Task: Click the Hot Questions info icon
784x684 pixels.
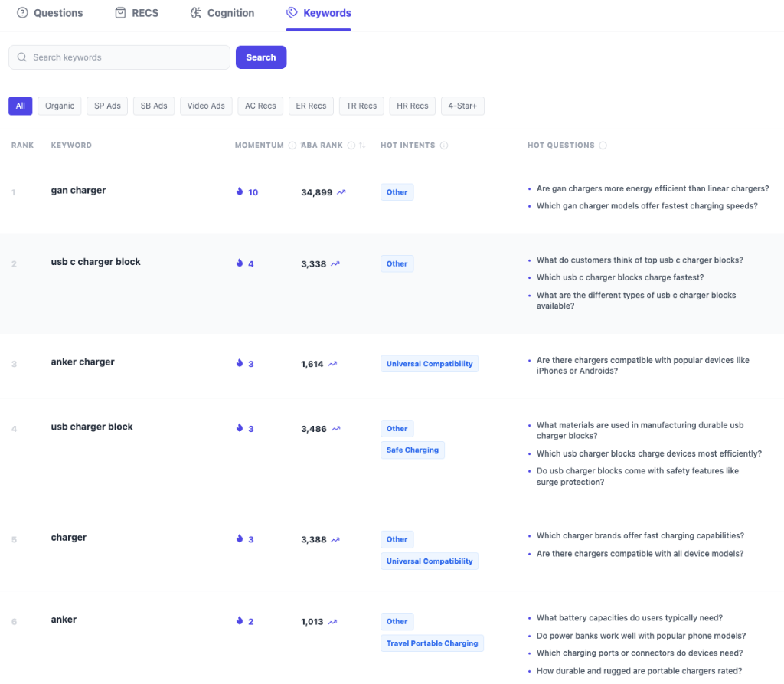Action: 603,146
